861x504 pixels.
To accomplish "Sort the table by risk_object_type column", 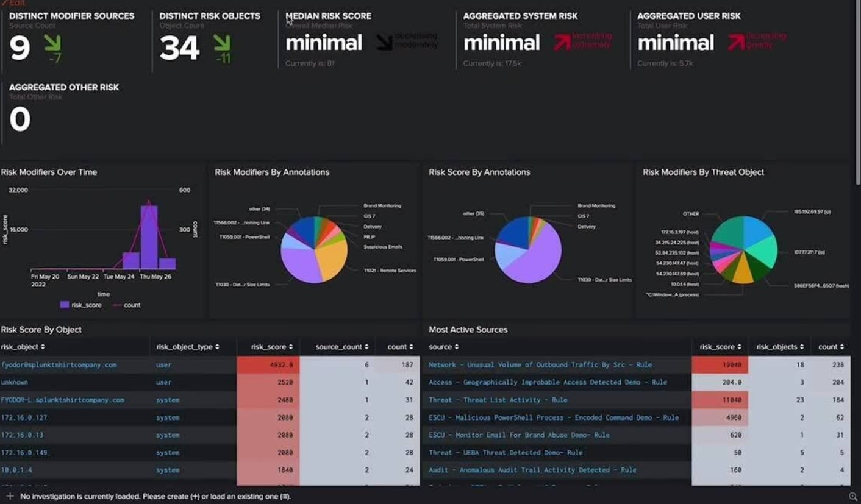I will [x=188, y=347].
